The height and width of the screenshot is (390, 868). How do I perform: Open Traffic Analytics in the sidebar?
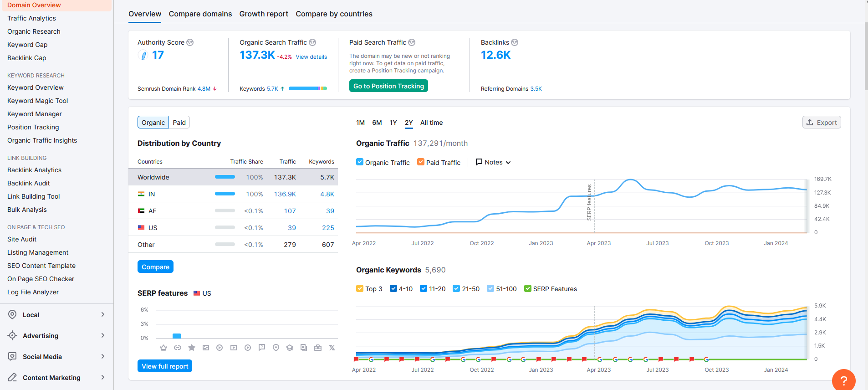coord(31,18)
